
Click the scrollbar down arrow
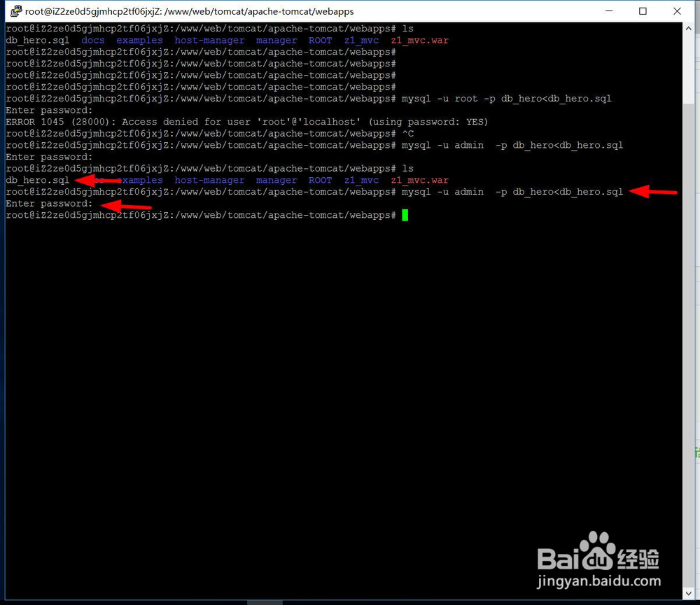coord(688,593)
